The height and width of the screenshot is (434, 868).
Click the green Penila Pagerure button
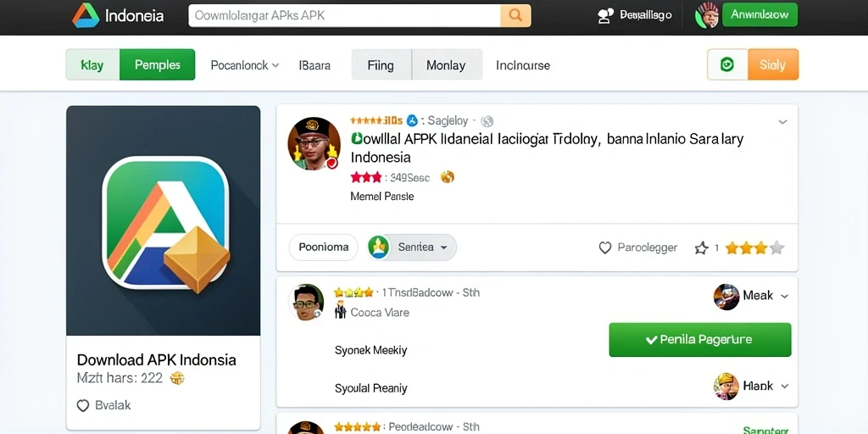click(699, 340)
